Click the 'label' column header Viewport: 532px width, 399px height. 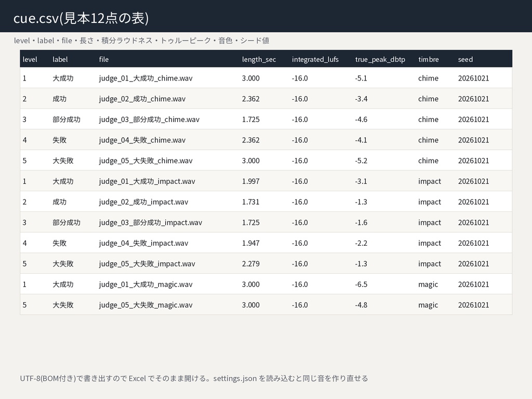(60, 59)
